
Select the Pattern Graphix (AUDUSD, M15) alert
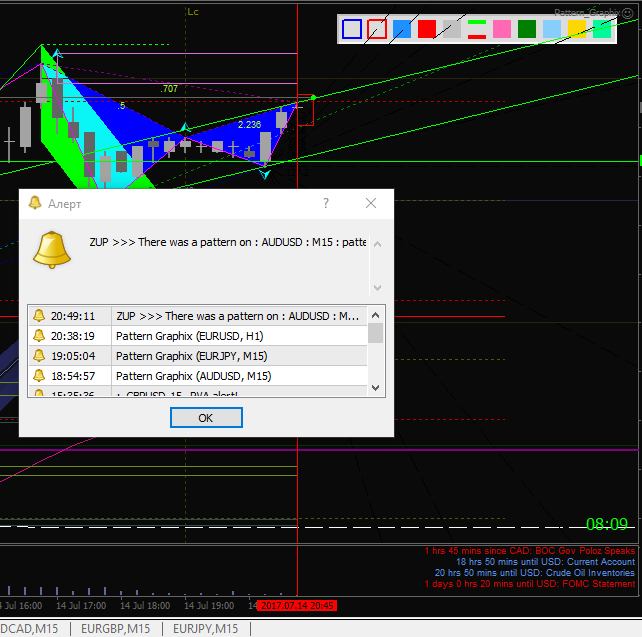tap(198, 376)
